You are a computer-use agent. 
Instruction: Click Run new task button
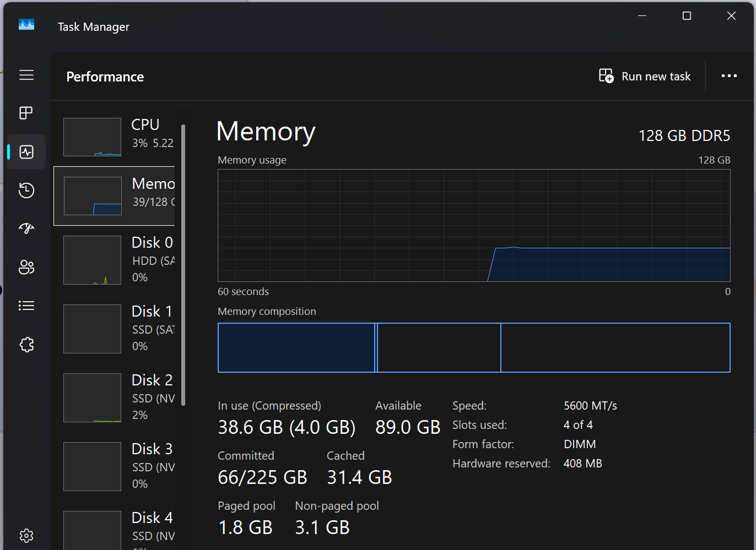click(x=645, y=76)
